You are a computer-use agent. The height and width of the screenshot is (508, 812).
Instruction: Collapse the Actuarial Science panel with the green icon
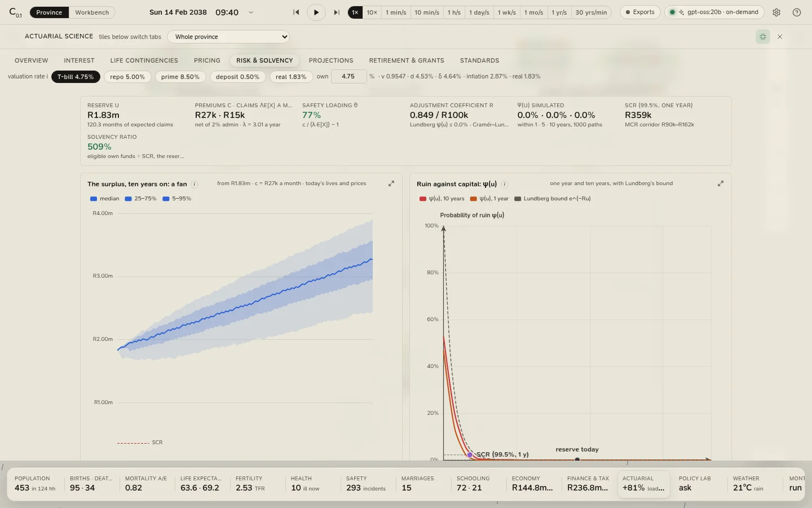[x=763, y=37]
